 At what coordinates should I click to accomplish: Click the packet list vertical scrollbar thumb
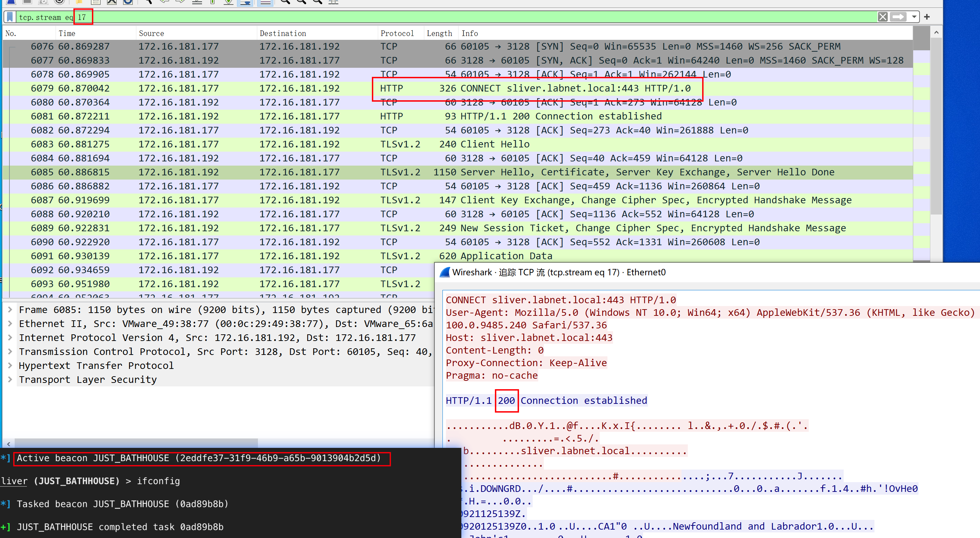coord(936,125)
